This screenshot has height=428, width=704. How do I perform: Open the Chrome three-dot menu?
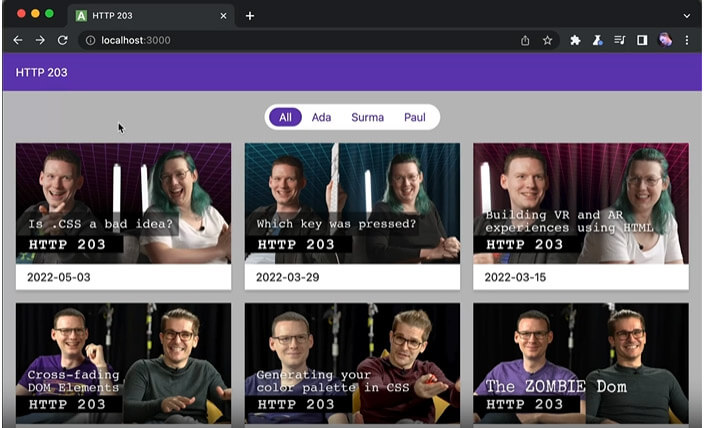(x=686, y=40)
